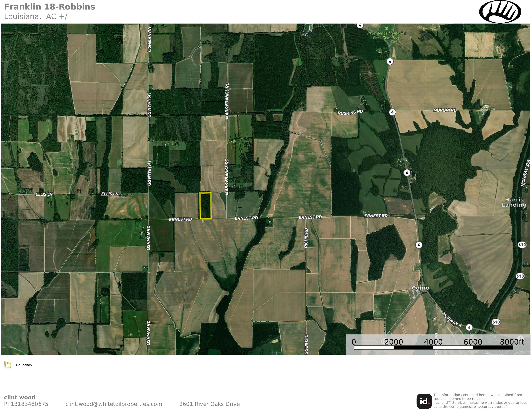532x411 pixels.
Task: Click the Highway 555 road label
Action: [526, 173]
